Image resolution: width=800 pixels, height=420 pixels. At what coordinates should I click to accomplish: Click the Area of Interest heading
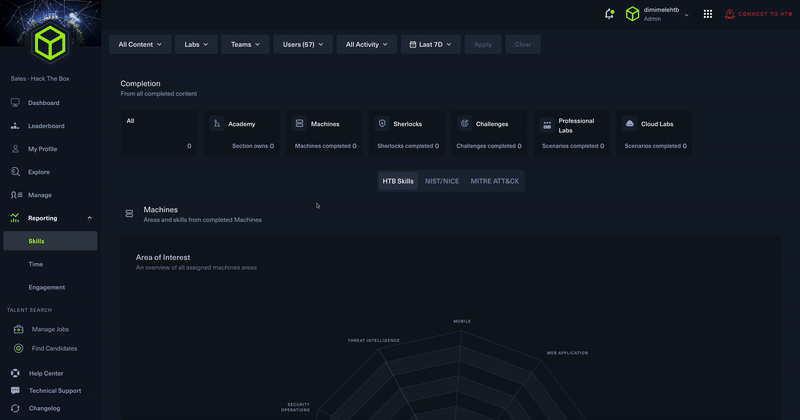(x=163, y=257)
